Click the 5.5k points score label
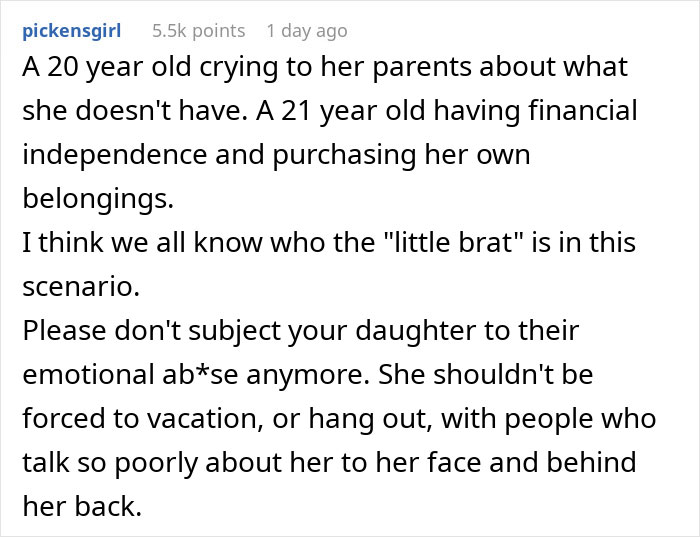 click(x=198, y=31)
